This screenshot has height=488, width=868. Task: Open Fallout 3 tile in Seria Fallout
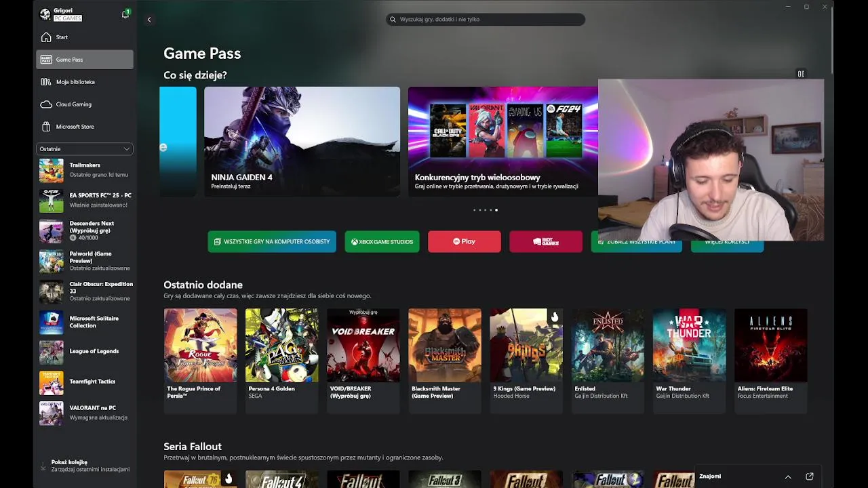[x=445, y=479]
